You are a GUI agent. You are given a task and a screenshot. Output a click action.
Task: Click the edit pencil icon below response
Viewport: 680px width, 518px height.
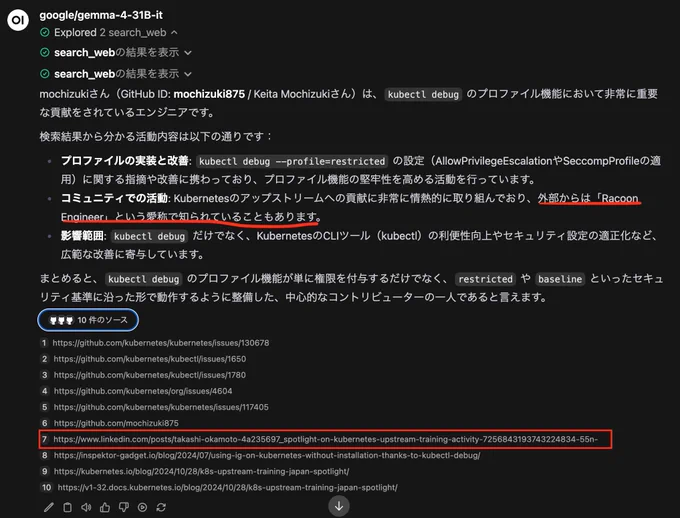[x=49, y=507]
